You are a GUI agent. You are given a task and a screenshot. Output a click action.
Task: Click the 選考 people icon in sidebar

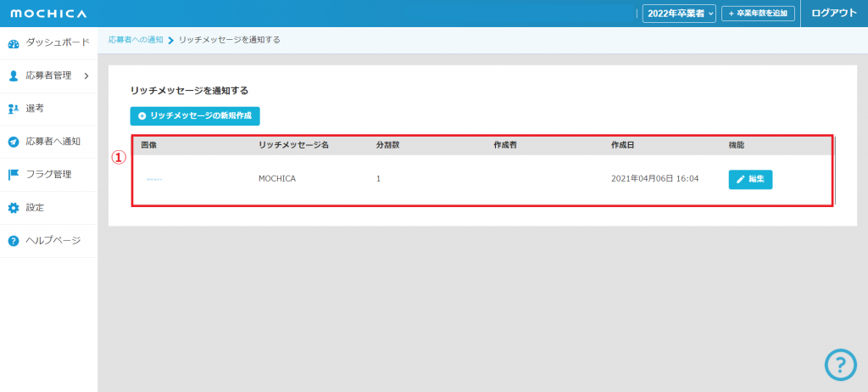click(x=13, y=109)
